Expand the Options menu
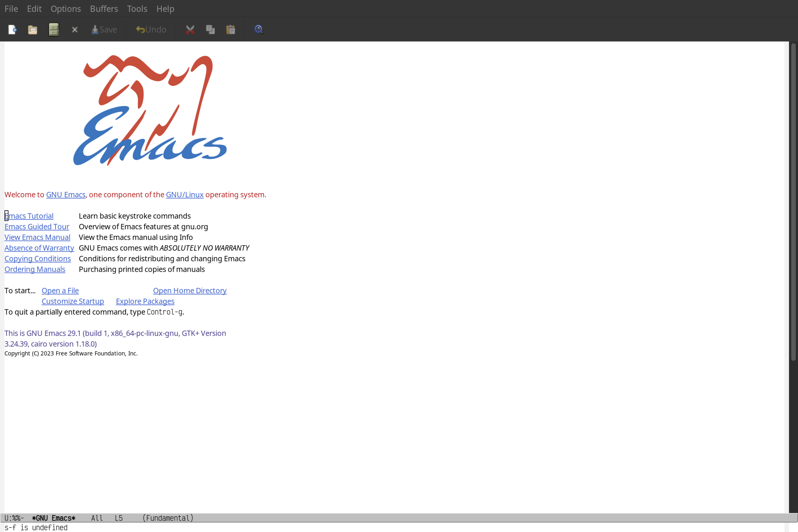 tap(65, 8)
